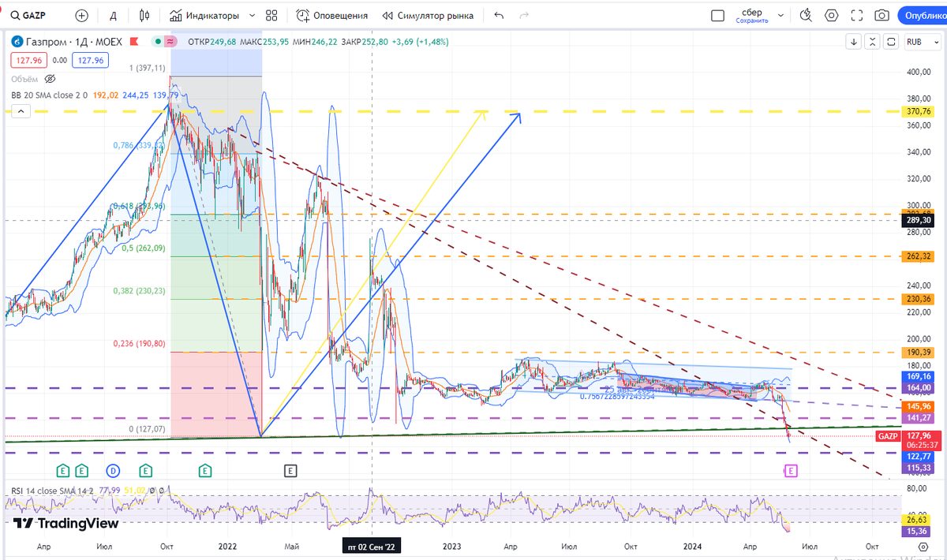The width and height of the screenshot is (947, 560).
Task: Open chart settings hexagon icon
Action: 832,15
